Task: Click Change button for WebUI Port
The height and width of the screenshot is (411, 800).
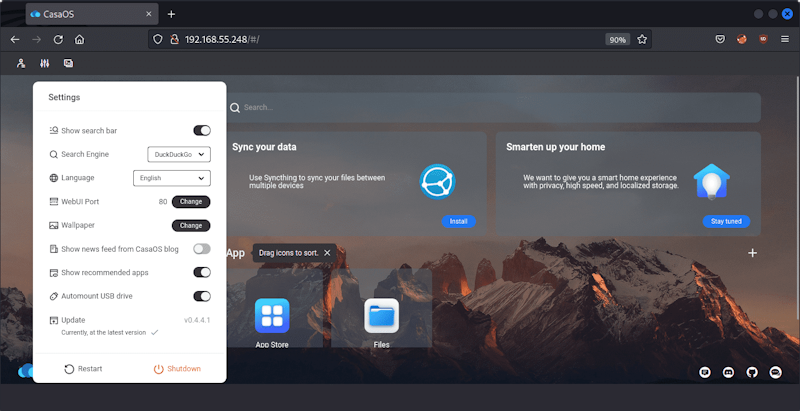Action: click(190, 202)
